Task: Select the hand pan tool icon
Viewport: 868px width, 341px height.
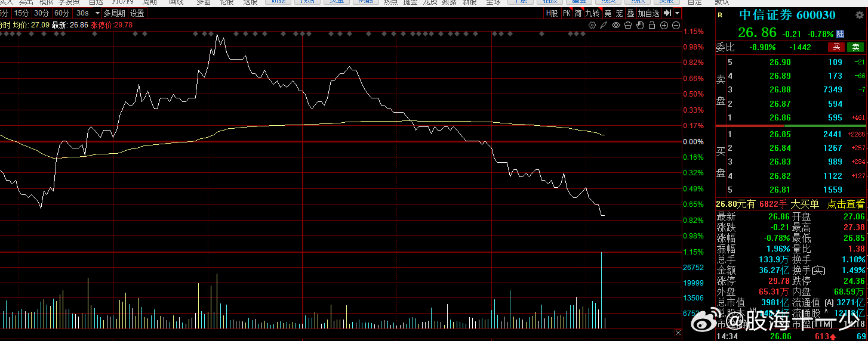Action: (640, 25)
